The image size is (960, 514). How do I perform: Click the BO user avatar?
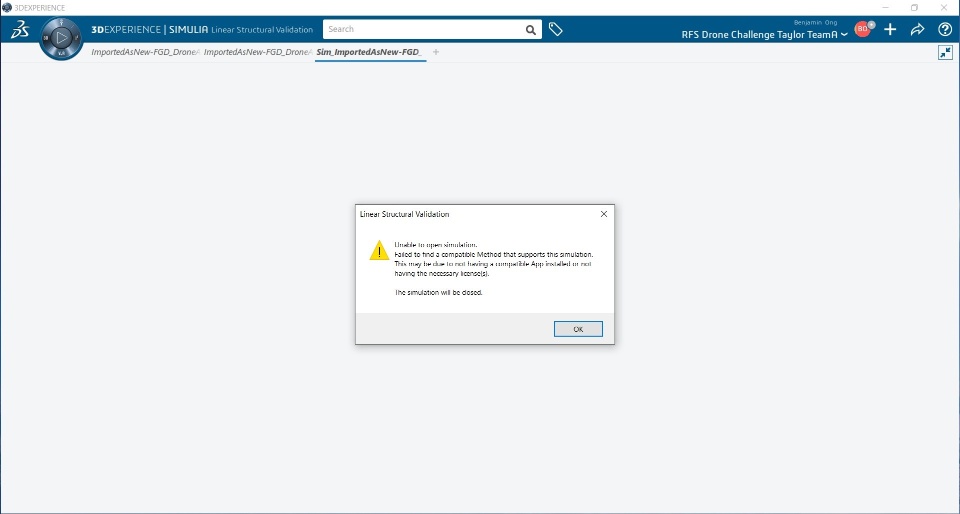(862, 29)
